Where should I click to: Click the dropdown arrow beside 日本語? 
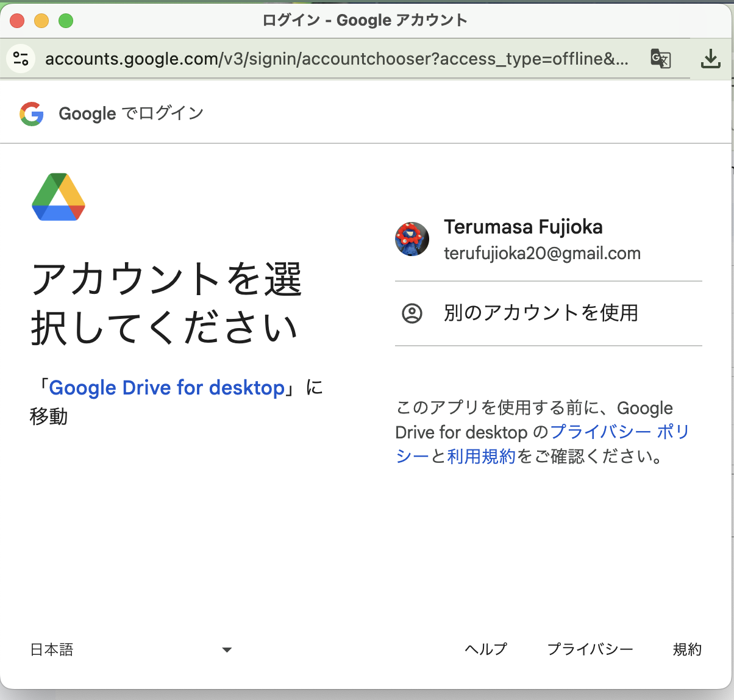(227, 650)
